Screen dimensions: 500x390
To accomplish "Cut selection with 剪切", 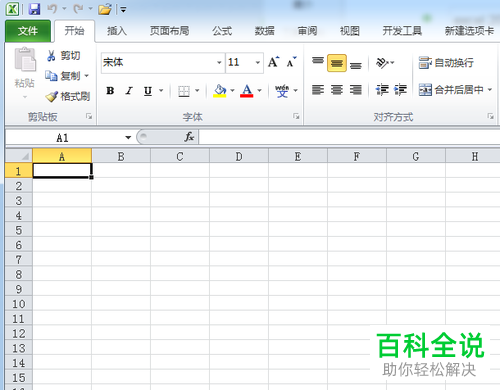I will coord(63,55).
